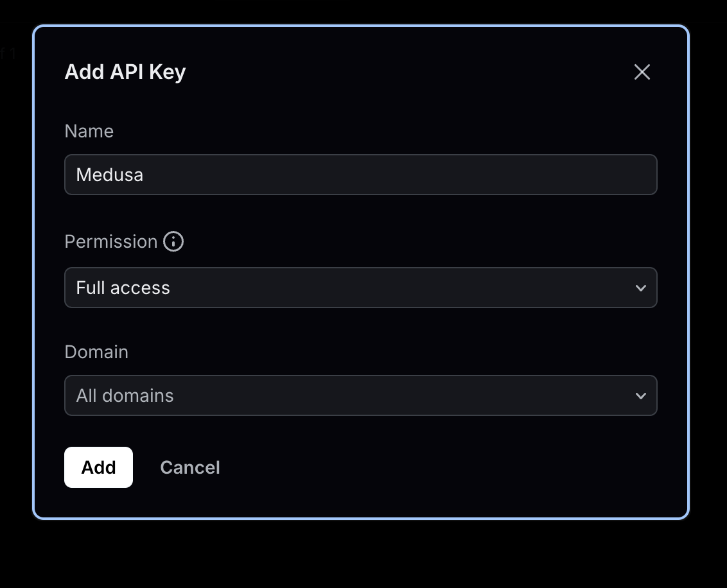Screen dimensions: 727x588
Task: Click the X to dismiss the dialog
Action: (x=642, y=72)
